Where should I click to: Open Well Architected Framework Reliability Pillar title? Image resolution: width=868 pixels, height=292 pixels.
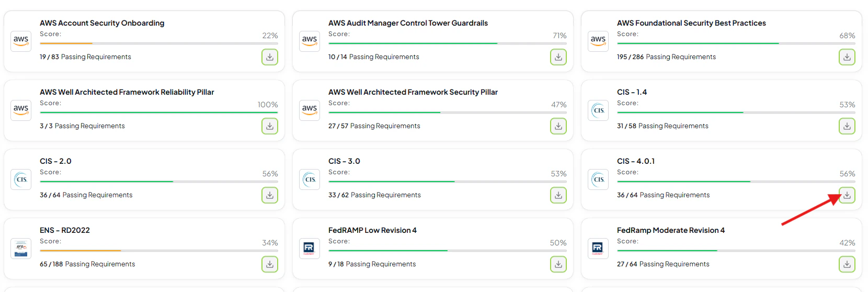pyautogui.click(x=127, y=92)
